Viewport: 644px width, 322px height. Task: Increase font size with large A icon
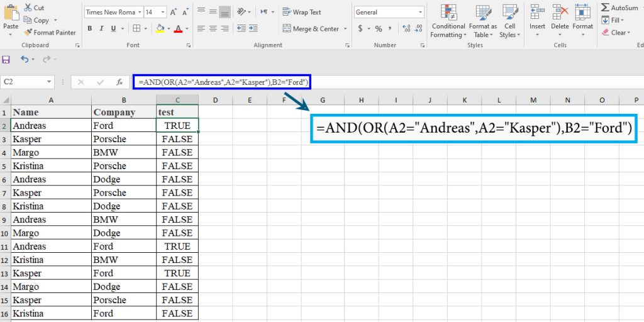tap(174, 13)
